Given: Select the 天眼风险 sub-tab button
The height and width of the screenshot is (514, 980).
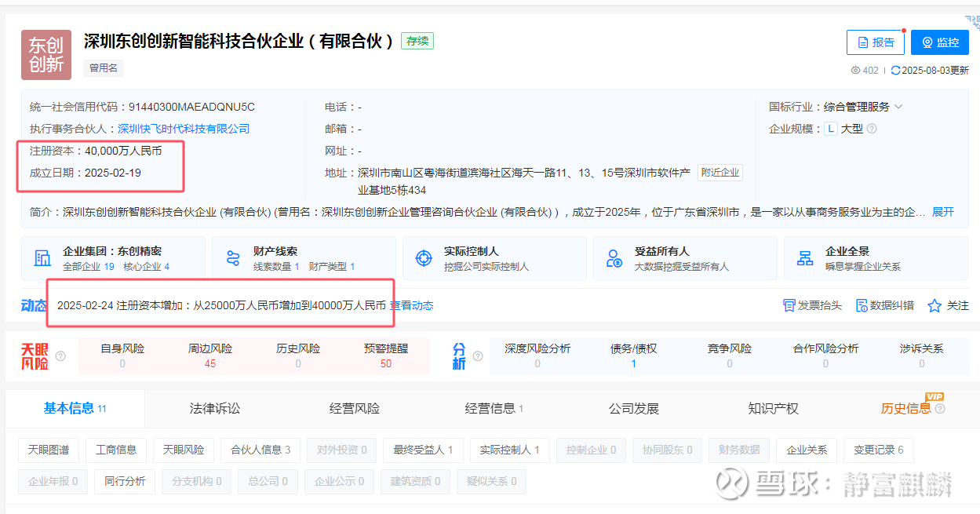Looking at the screenshot, I should click(184, 450).
